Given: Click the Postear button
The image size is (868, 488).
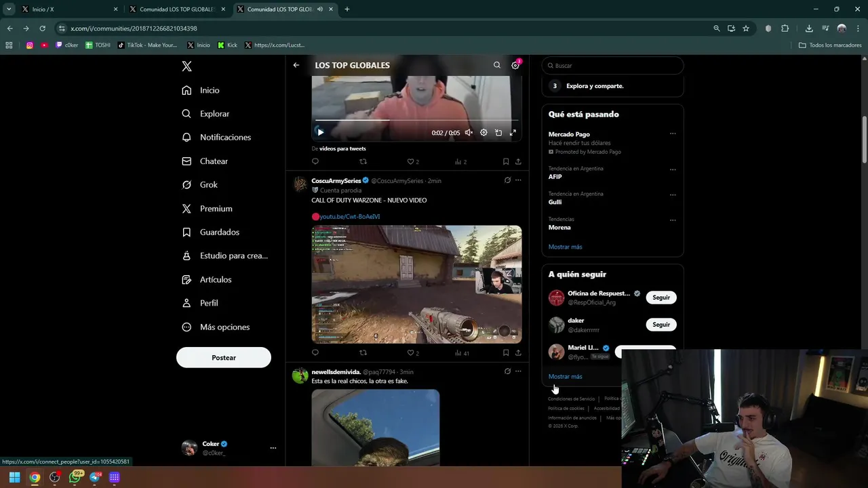Looking at the screenshot, I should (x=224, y=357).
